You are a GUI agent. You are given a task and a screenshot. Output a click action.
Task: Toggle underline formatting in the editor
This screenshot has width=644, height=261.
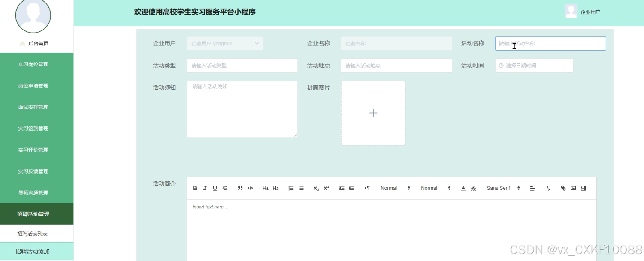(x=215, y=188)
